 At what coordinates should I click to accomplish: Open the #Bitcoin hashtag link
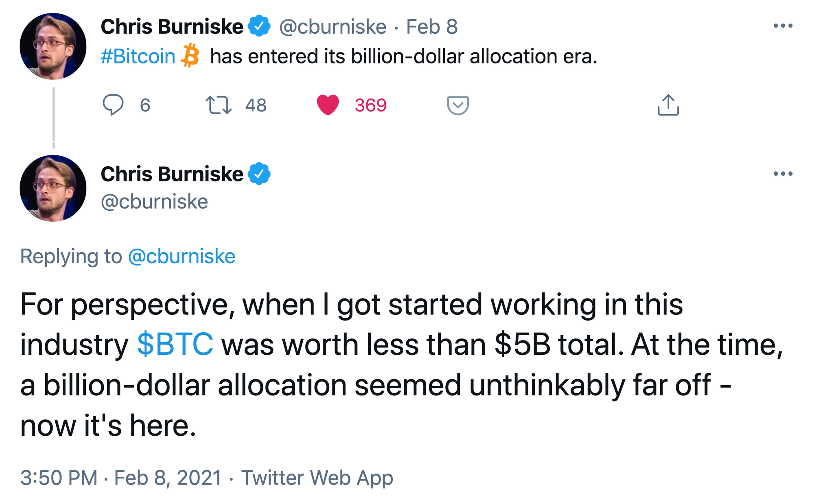138,56
